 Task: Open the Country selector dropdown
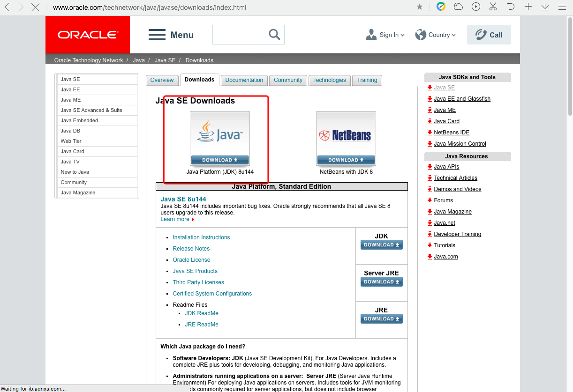pos(435,35)
